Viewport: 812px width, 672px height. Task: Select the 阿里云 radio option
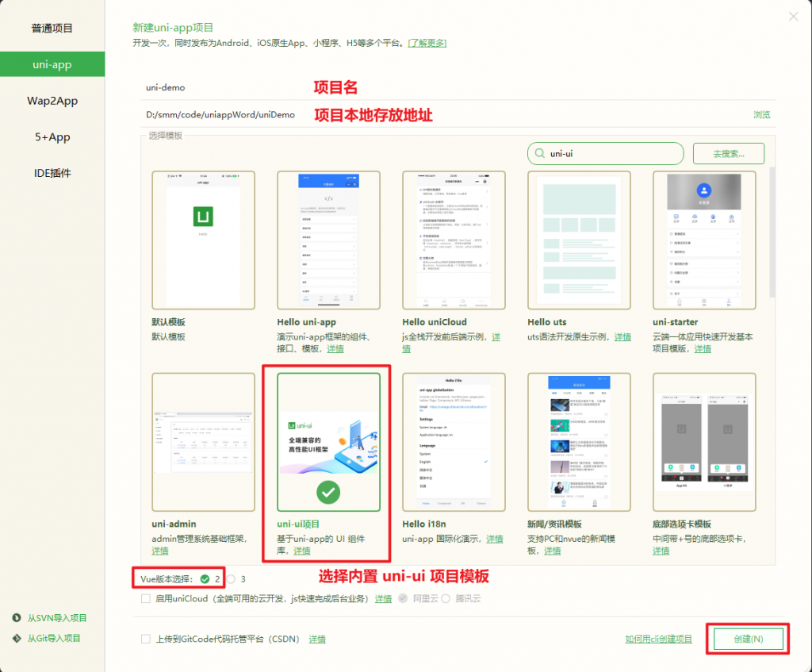tap(403, 598)
